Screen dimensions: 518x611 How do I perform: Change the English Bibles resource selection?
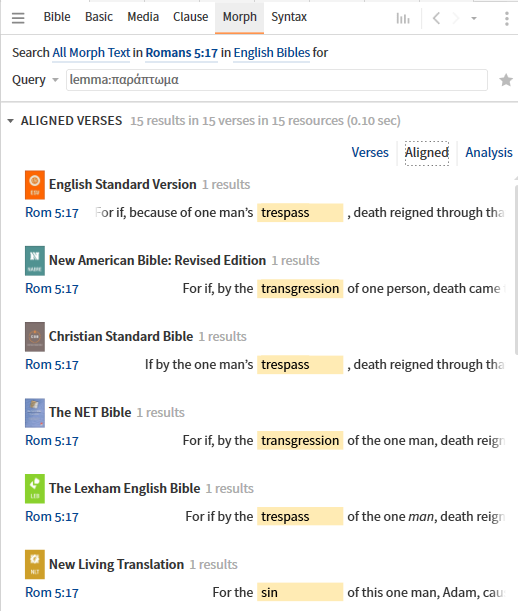(x=272, y=53)
